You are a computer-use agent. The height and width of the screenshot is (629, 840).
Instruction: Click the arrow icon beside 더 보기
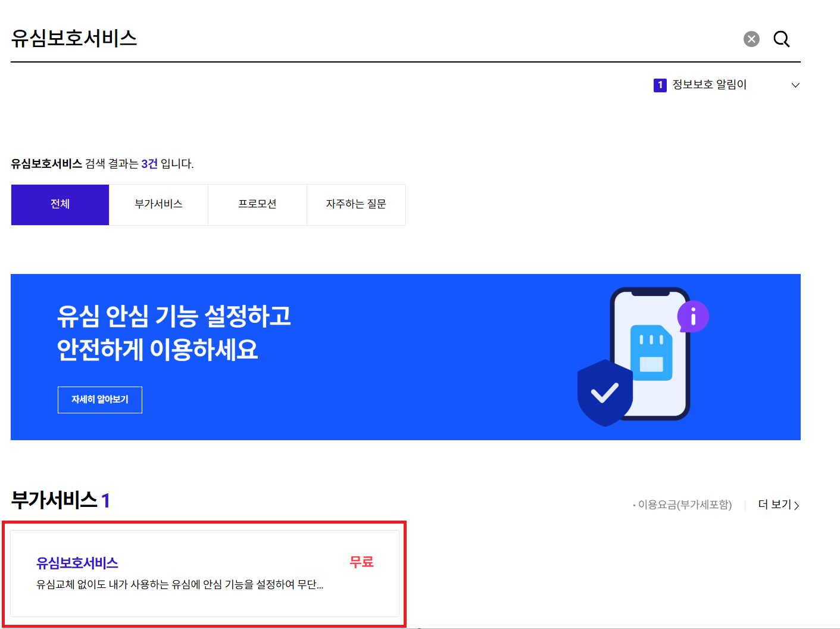click(797, 505)
